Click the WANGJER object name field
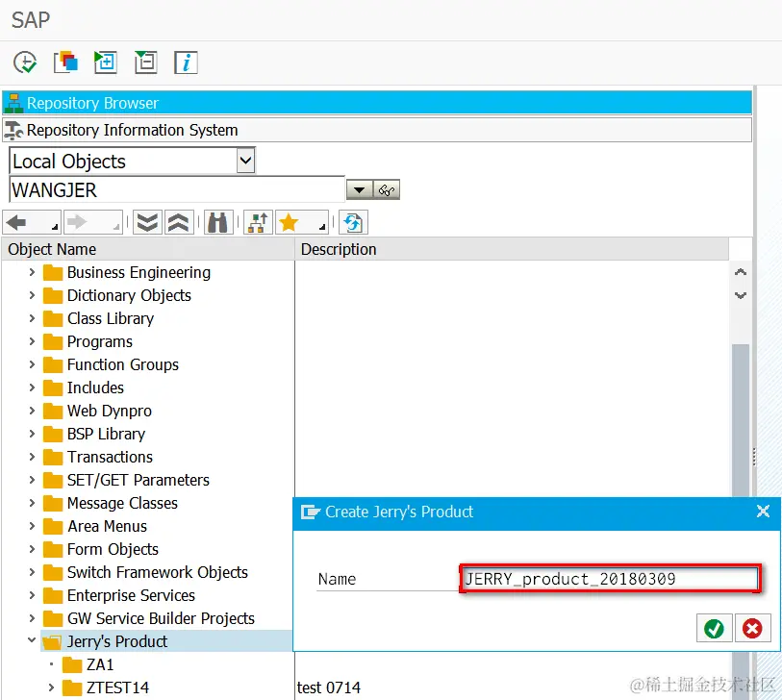This screenshot has width=782, height=700. 177,190
